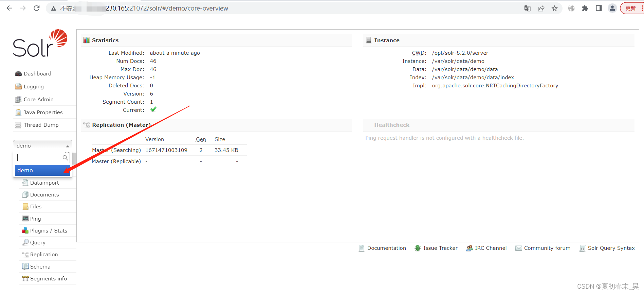Open the Documents page
This screenshot has width=644, height=293.
pos(44,195)
